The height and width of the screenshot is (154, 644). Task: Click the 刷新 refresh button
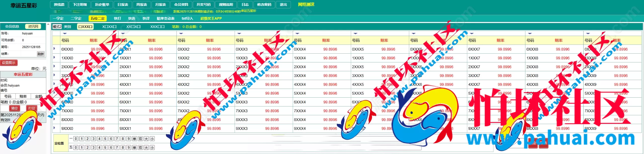pyautogui.click(x=41, y=54)
